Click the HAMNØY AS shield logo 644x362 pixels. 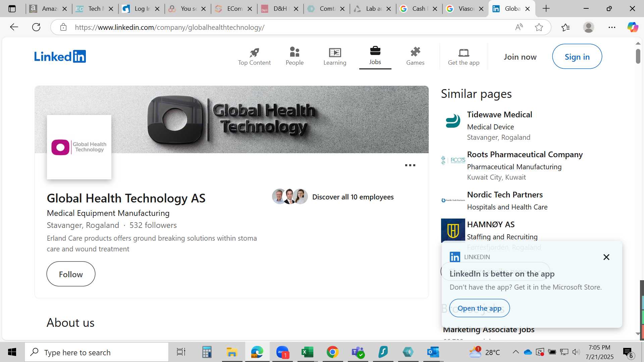453,231
